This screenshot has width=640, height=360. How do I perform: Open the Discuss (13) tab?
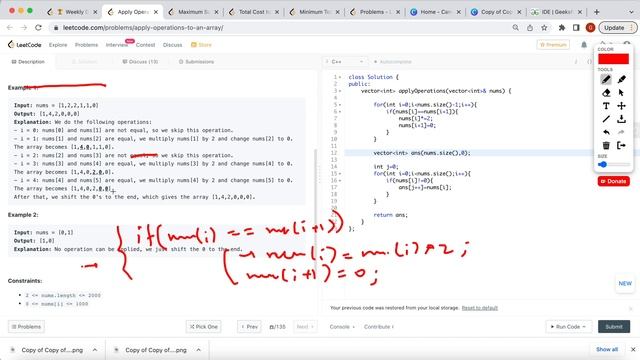pos(140,62)
